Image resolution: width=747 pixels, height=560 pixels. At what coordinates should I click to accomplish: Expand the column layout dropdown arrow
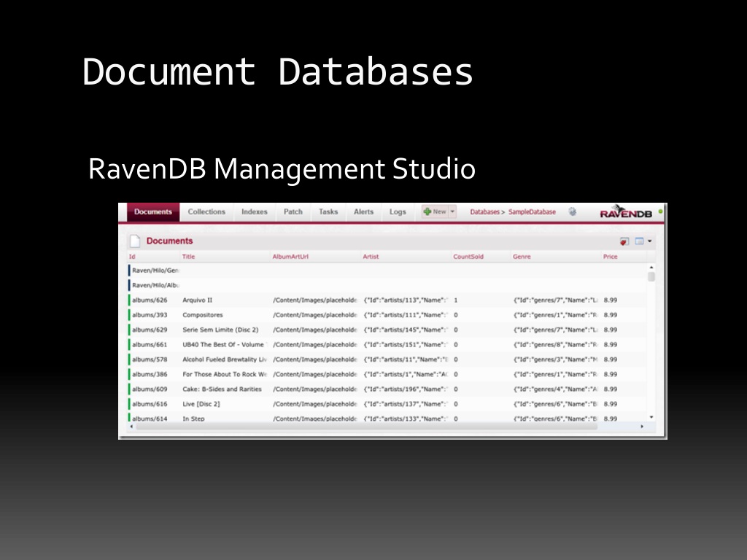(649, 241)
